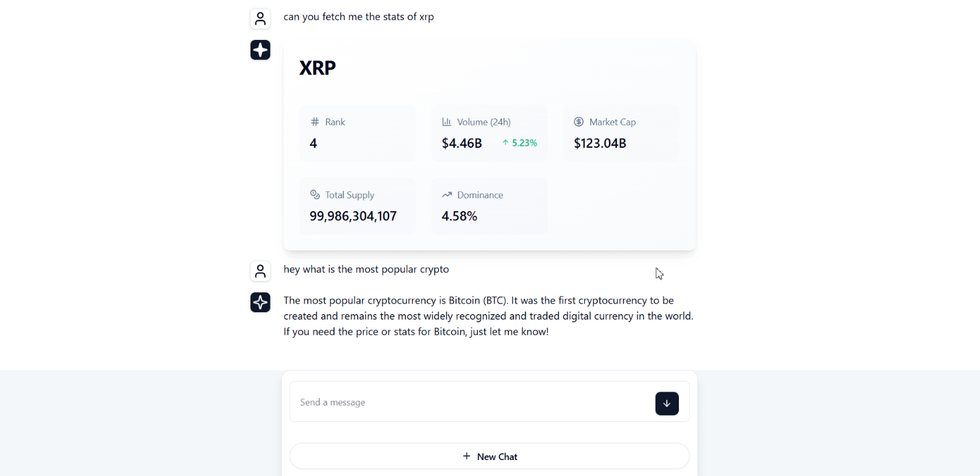The width and height of the screenshot is (980, 476).
Task: Click the AI sparkle avatar above XRP card
Action: tap(260, 50)
